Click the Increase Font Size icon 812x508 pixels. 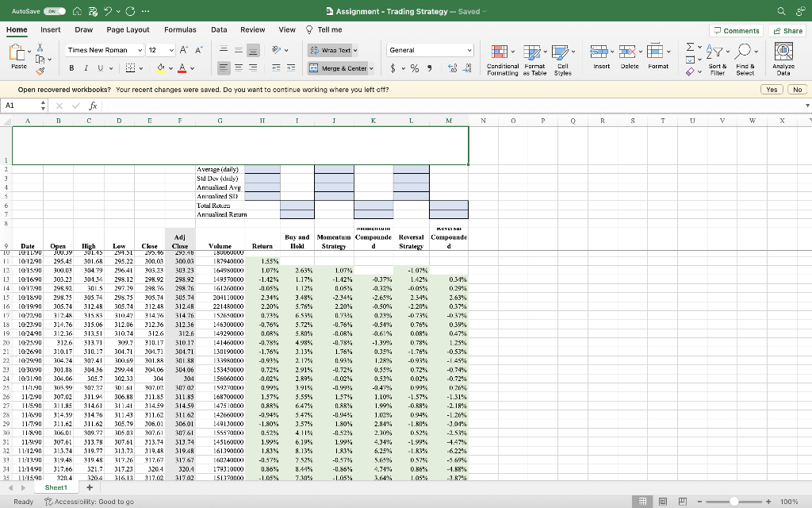(x=182, y=50)
